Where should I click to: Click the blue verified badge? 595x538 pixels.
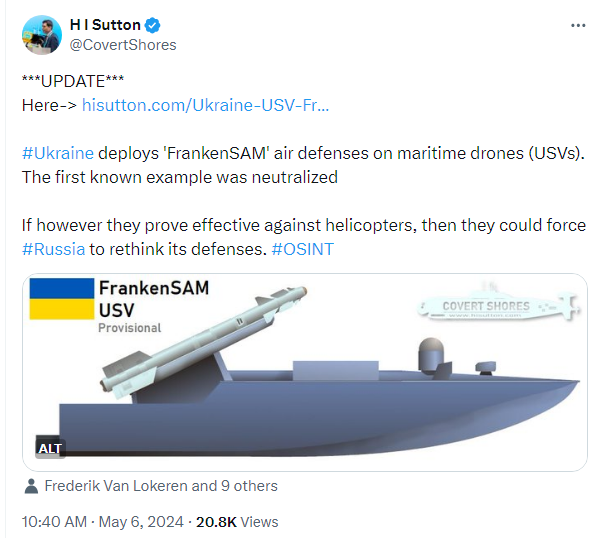point(153,25)
